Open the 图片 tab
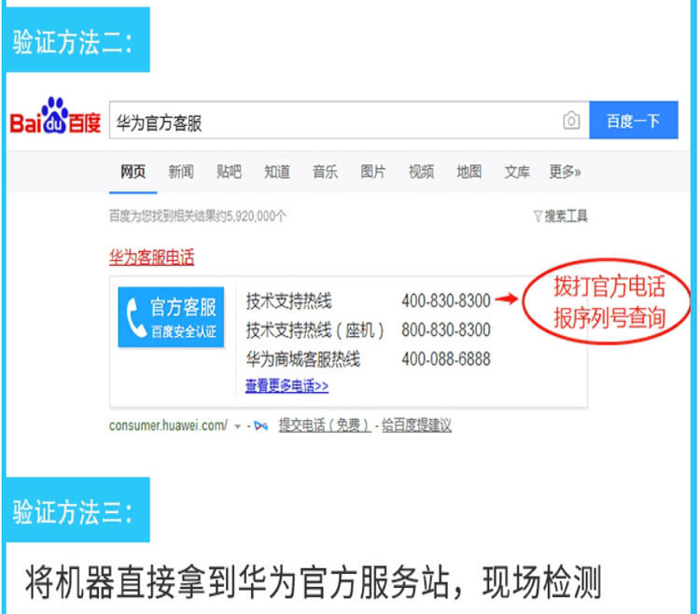Viewport: 700px width, 614px height. [x=372, y=172]
